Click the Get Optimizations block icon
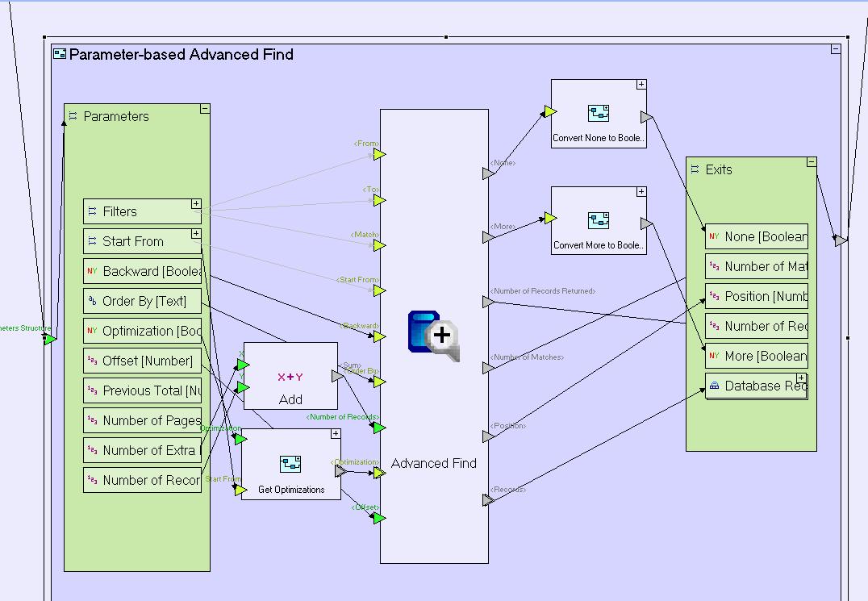The width and height of the screenshot is (868, 601). [x=290, y=464]
